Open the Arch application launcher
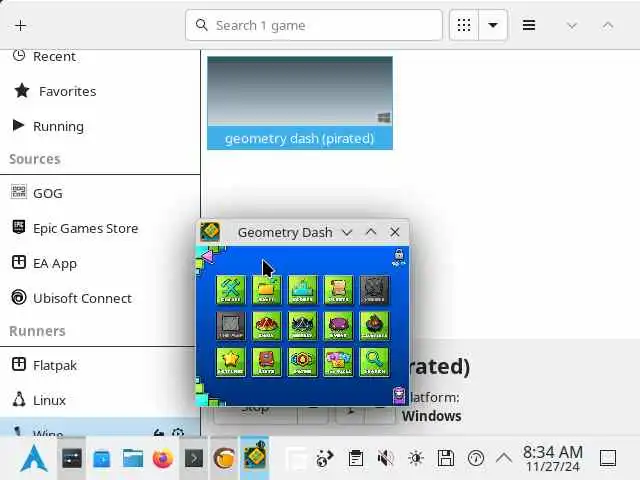640x480 pixels. pos(34,458)
